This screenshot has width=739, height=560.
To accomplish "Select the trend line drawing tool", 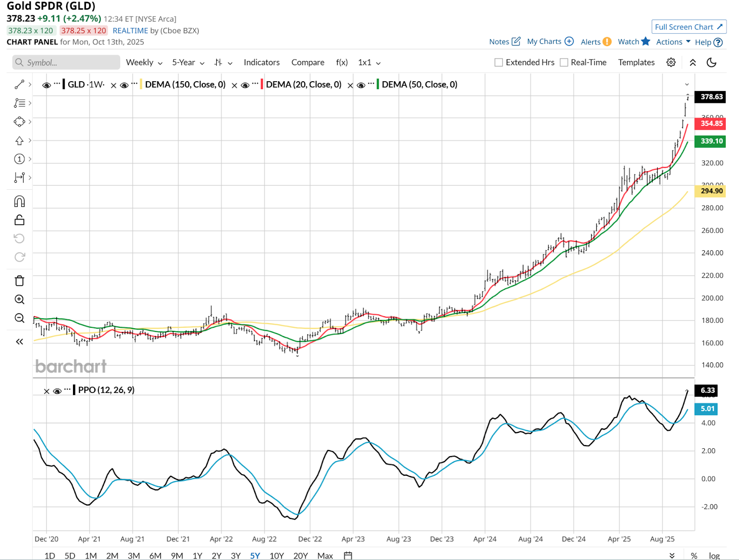I will click(x=19, y=84).
